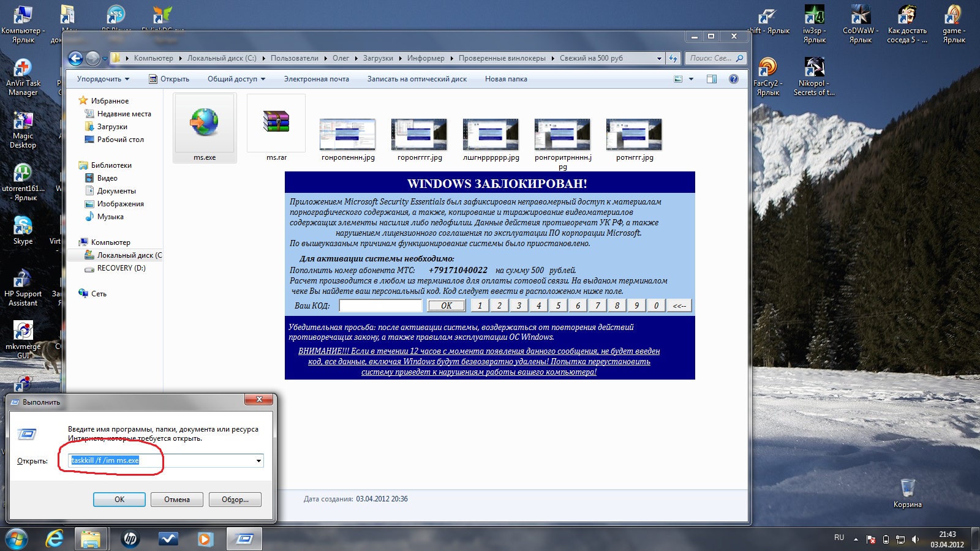Select RECOVERY (D:) drive
This screenshot has width=980, height=551.
[x=121, y=268]
